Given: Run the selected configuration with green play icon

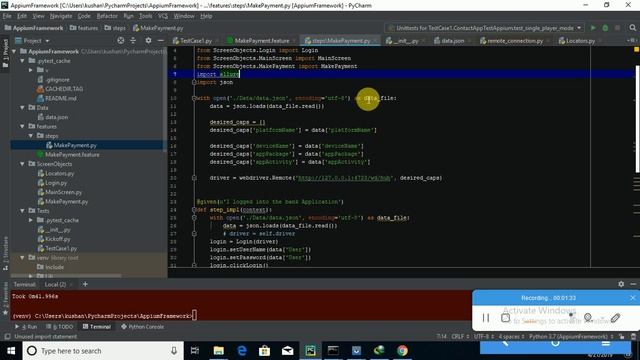Looking at the screenshot, I should [x=593, y=28].
